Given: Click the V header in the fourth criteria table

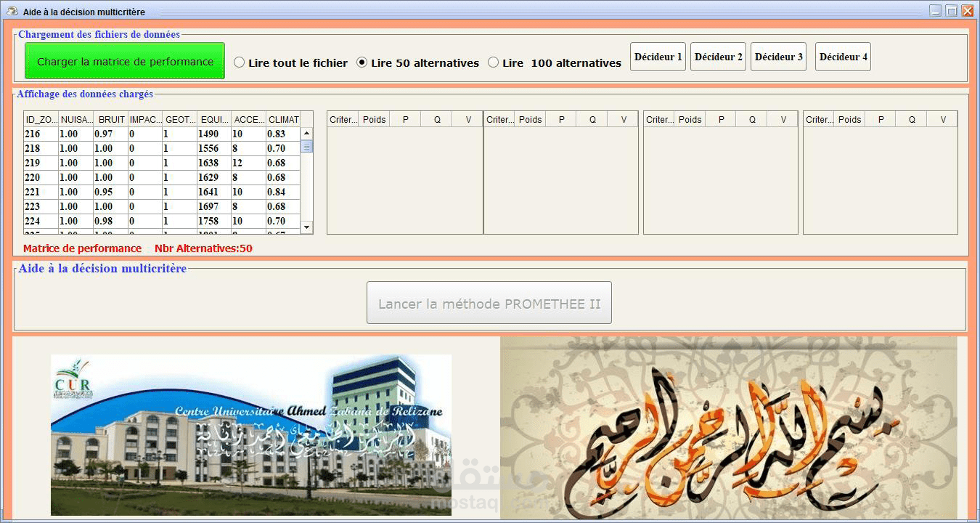Looking at the screenshot, I should tap(943, 119).
